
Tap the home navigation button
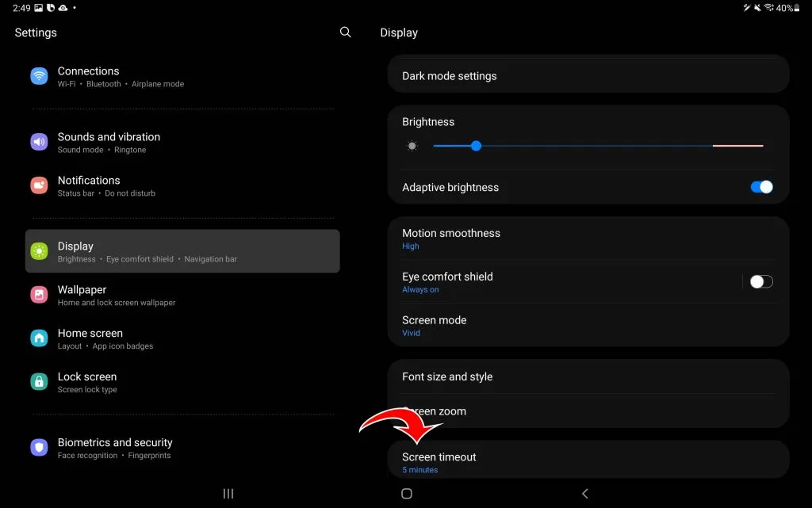(407, 494)
